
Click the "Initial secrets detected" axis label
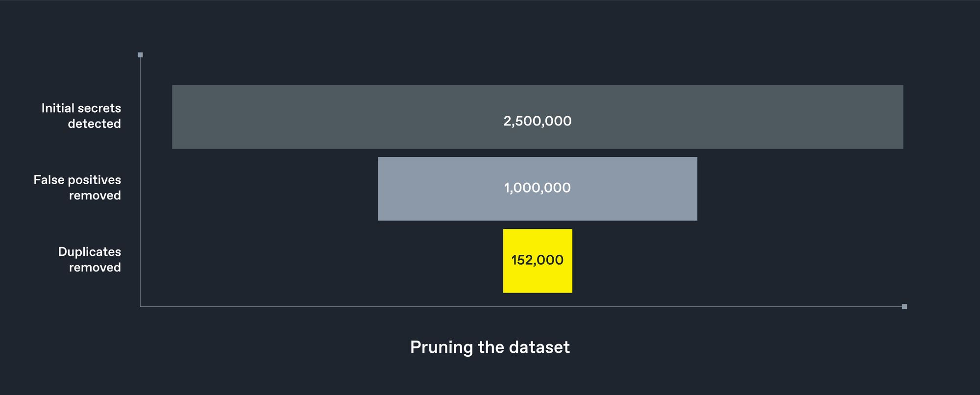(81, 116)
